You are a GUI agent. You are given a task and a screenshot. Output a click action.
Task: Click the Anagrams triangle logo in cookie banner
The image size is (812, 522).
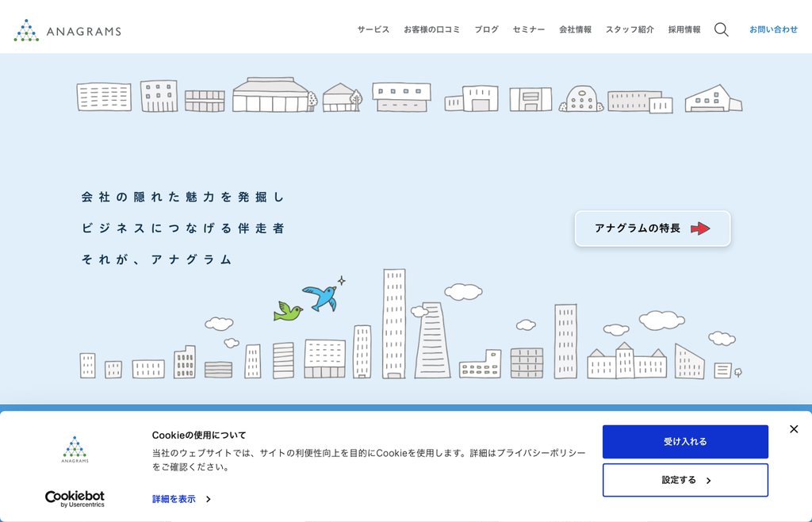(74, 448)
